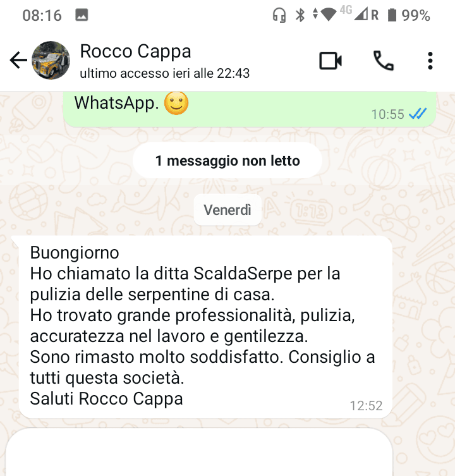455x476 pixels.
Task: Tap the smiley emoji in green message
Action: [176, 103]
